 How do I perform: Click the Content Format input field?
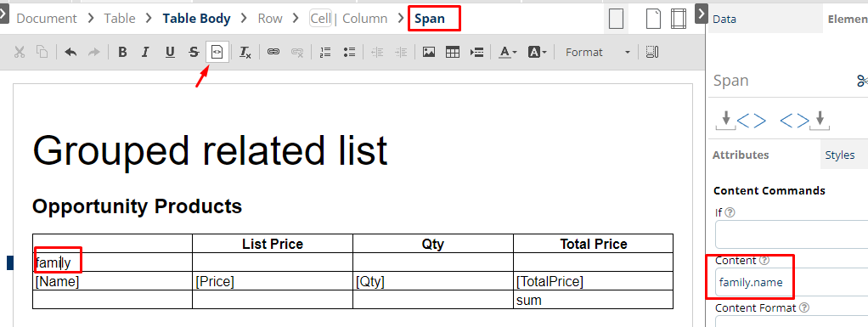tap(792, 321)
